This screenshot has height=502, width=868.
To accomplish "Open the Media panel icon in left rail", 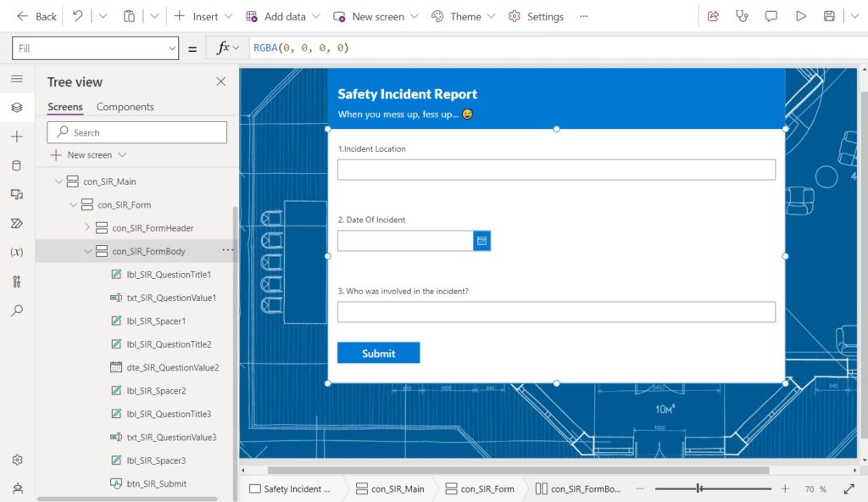I will tap(15, 194).
